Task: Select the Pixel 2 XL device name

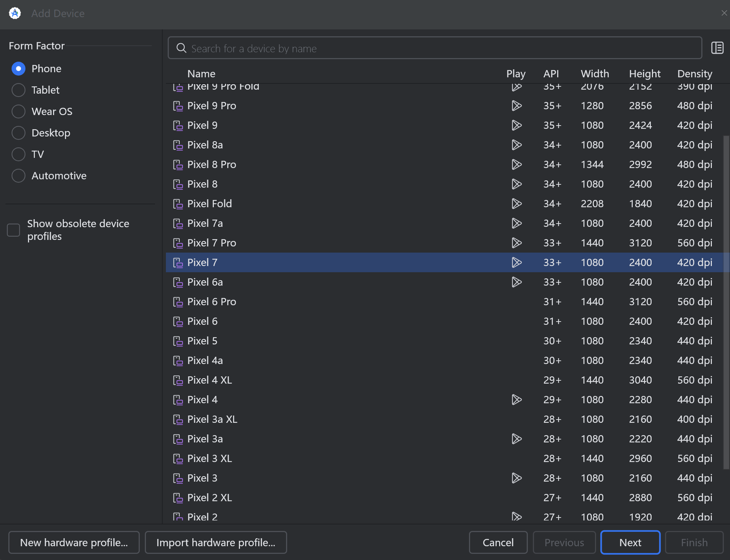Action: [x=209, y=498]
